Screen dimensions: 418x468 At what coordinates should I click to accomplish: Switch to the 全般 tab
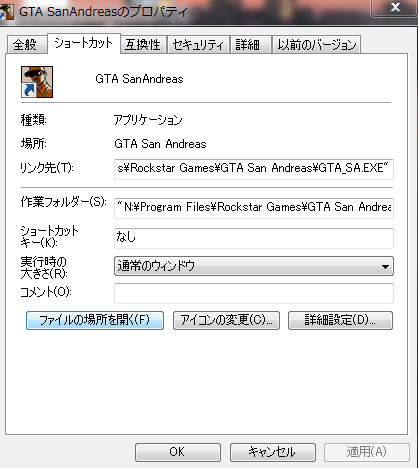[26, 44]
